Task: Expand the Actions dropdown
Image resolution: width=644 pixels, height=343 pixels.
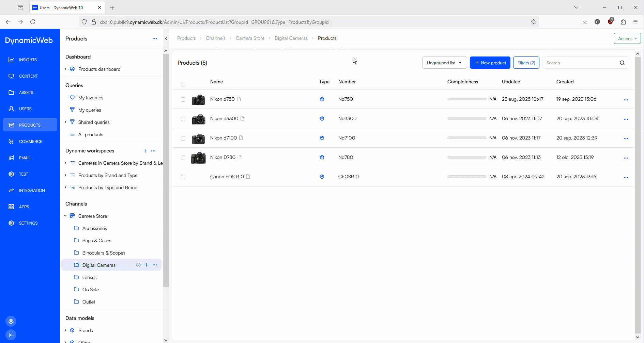Action: point(627,38)
